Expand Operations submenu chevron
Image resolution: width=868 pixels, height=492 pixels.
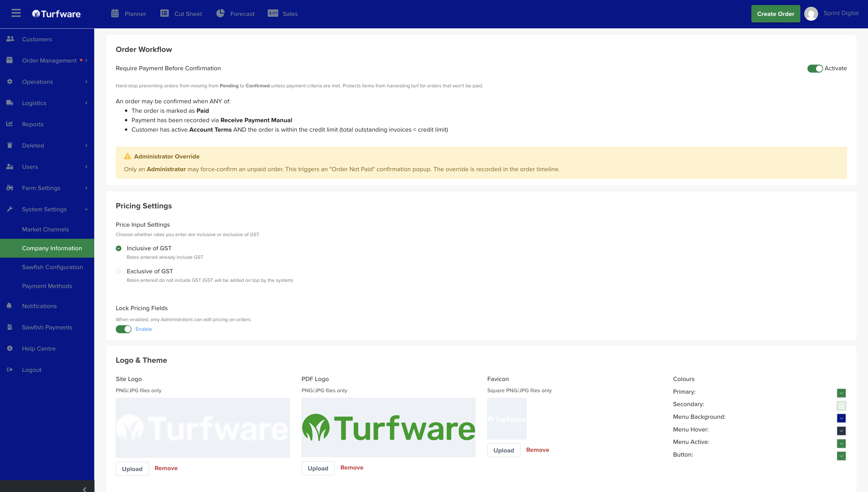point(86,82)
